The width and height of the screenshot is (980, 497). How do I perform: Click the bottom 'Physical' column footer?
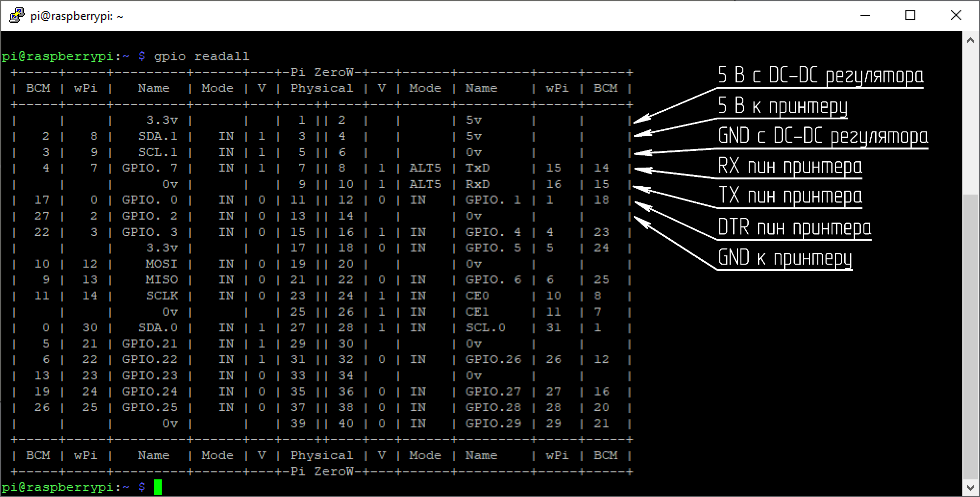tap(321, 455)
